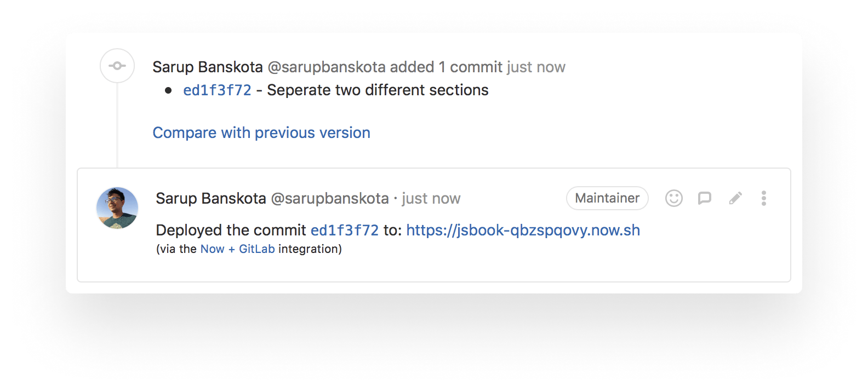The image size is (868, 392).
Task: Add a smiley reaction to Sarup's comment
Action: point(674,198)
